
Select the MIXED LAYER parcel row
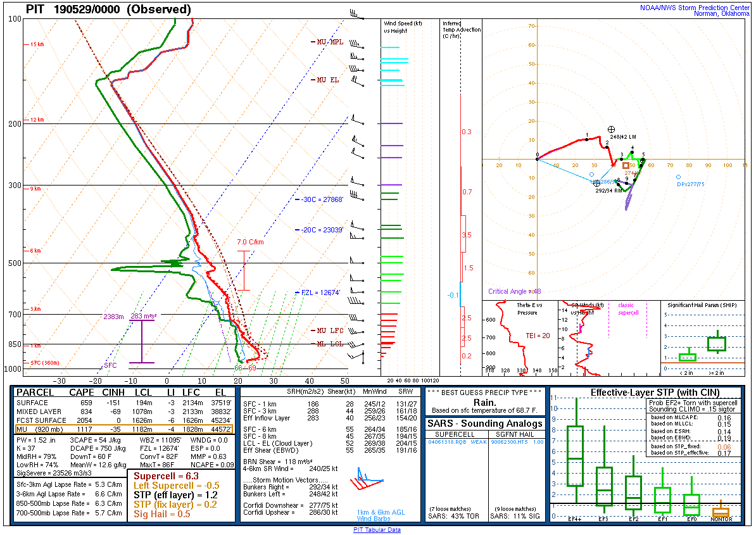[x=124, y=412]
